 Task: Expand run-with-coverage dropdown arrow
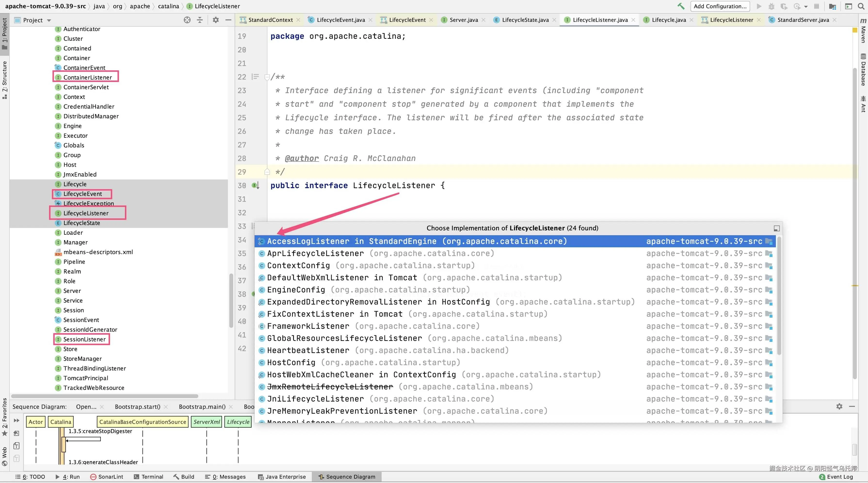tap(806, 6)
